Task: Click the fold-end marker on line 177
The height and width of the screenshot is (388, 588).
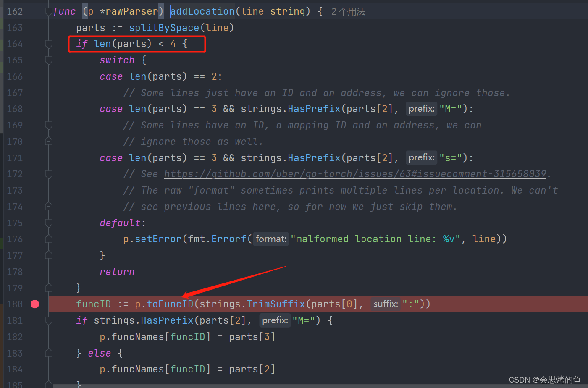Action: coord(48,255)
